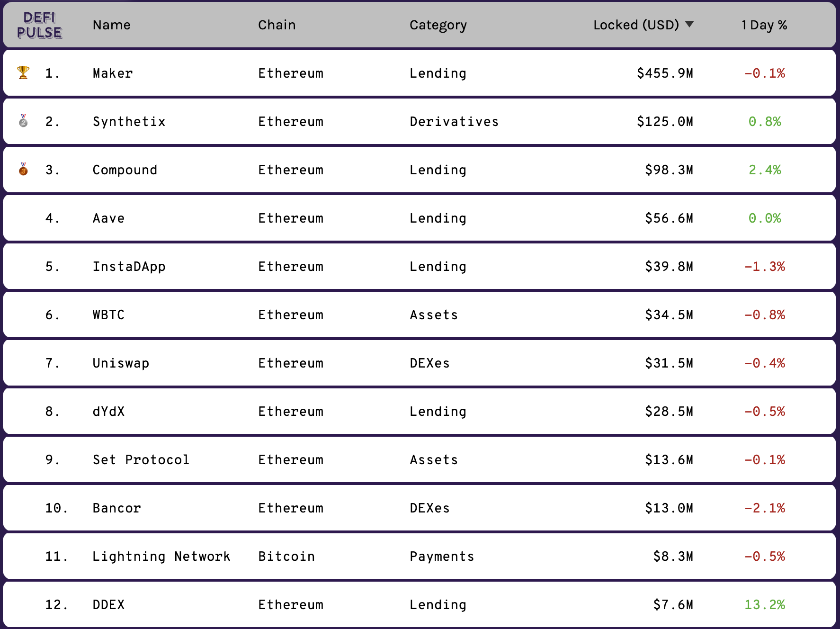
Task: Sort by the 1 Day % column header
Action: (x=764, y=25)
